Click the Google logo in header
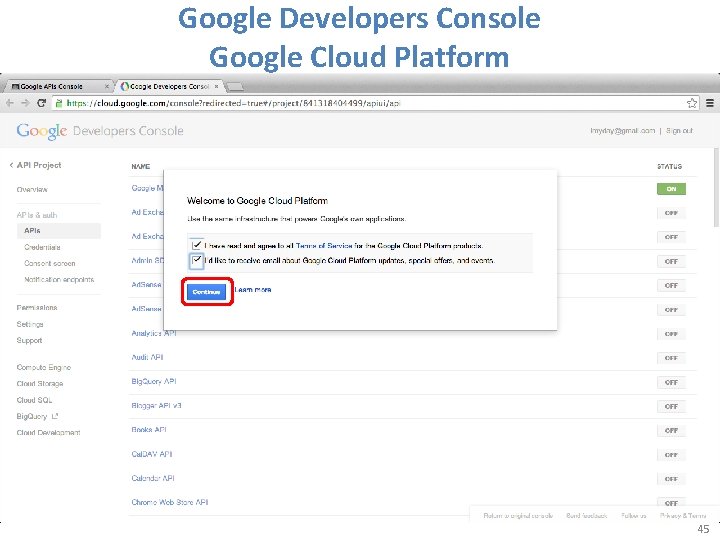The image size is (720, 540). pyautogui.click(x=42, y=131)
